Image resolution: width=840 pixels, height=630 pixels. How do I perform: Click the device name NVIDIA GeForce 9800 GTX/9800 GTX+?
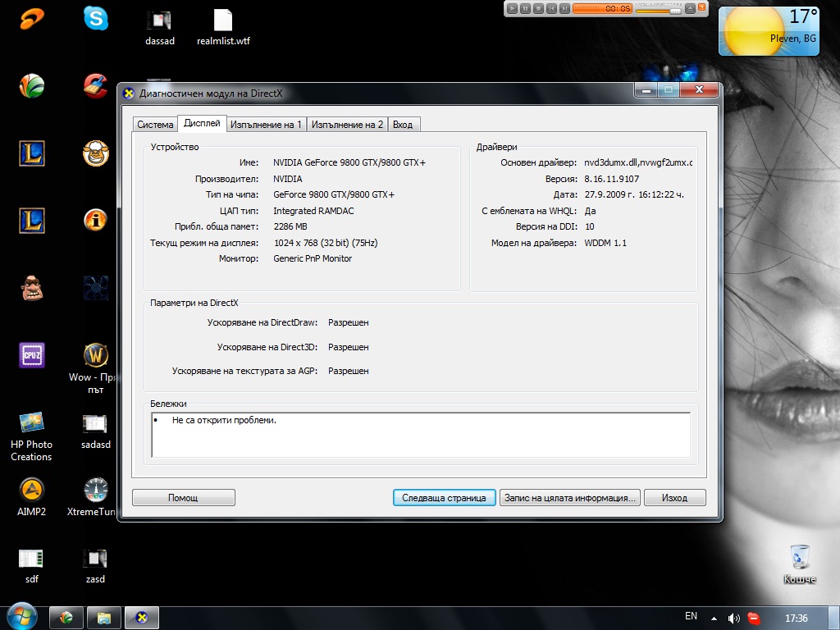349,162
